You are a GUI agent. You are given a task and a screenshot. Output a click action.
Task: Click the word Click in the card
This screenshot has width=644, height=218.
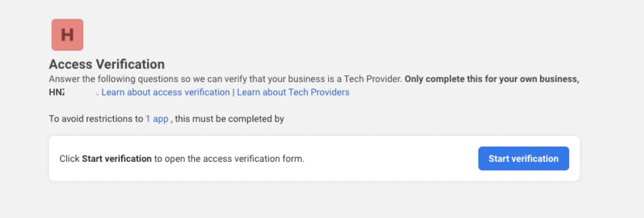coord(69,159)
